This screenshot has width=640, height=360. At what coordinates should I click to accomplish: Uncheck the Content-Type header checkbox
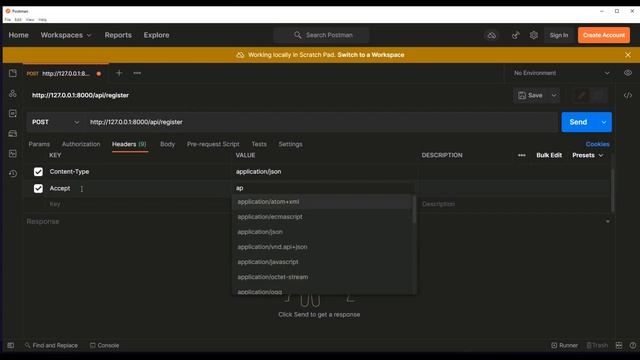pos(38,172)
